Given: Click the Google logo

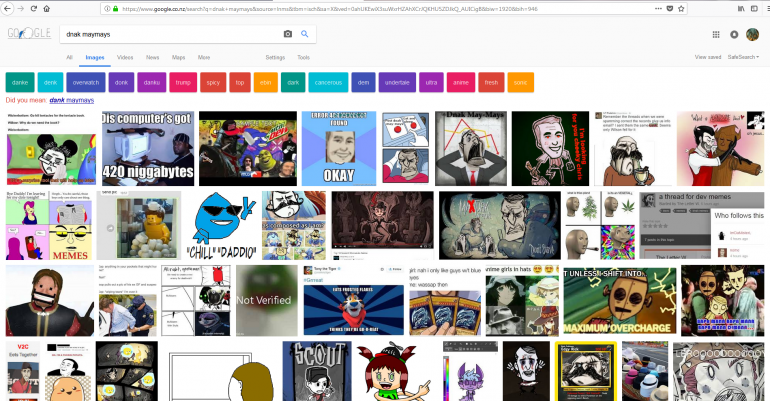Looking at the screenshot, I should tap(29, 33).
